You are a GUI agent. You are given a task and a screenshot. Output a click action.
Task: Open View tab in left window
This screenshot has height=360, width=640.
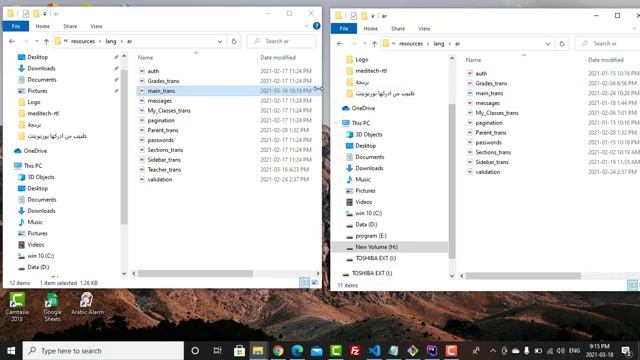[96, 26]
